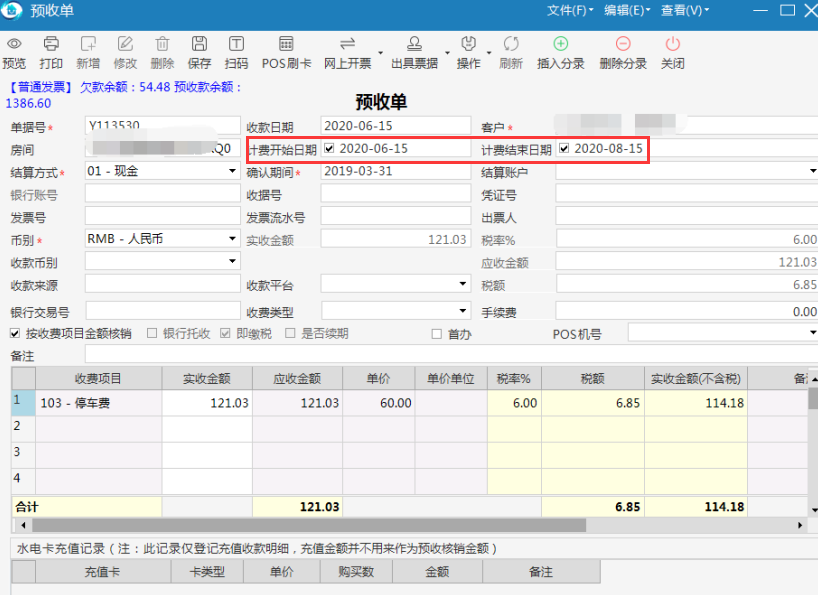Click the 购买数 column header
This screenshot has height=595, width=818.
click(356, 572)
